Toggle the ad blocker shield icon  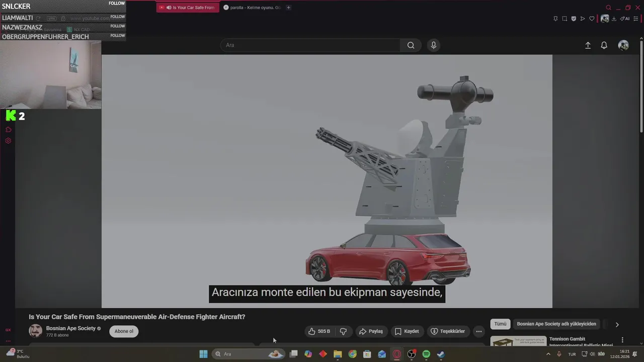[x=574, y=19]
